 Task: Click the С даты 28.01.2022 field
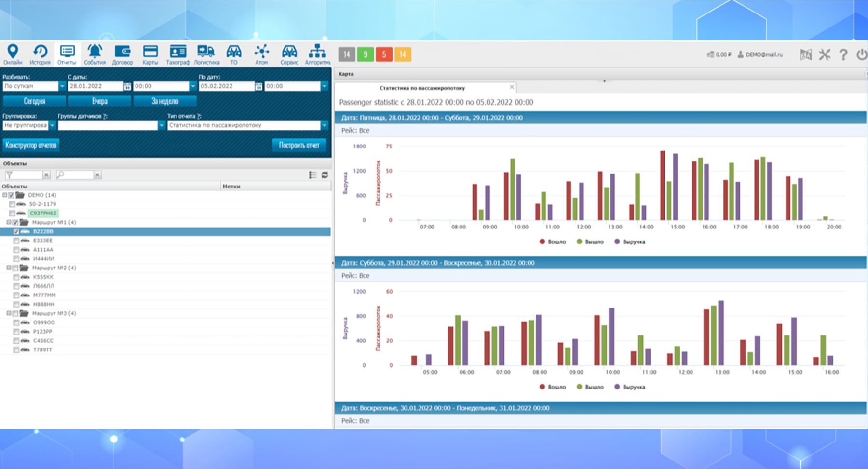click(95, 86)
